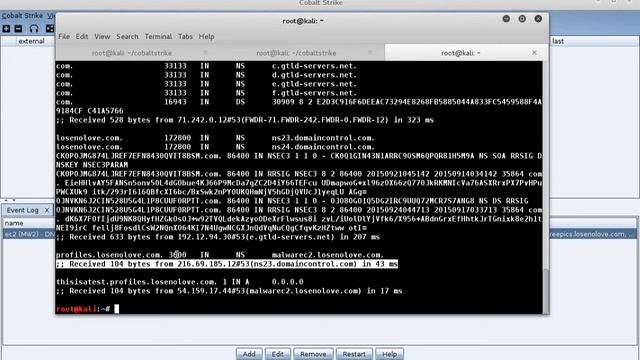Close the Event Log tab
Screen dimensions: 640x360
tap(47, 210)
